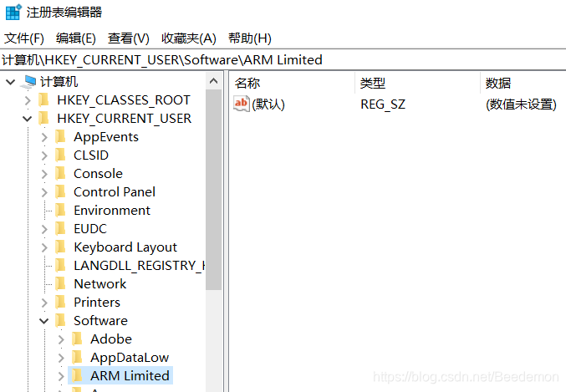Image resolution: width=566 pixels, height=392 pixels.
Task: Click the HKEY_CLASSES_ROOT folder icon
Action: tap(44, 100)
